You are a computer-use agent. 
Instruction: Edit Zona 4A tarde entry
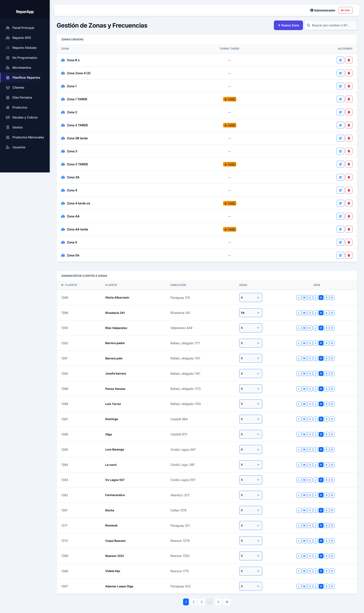coord(340,229)
